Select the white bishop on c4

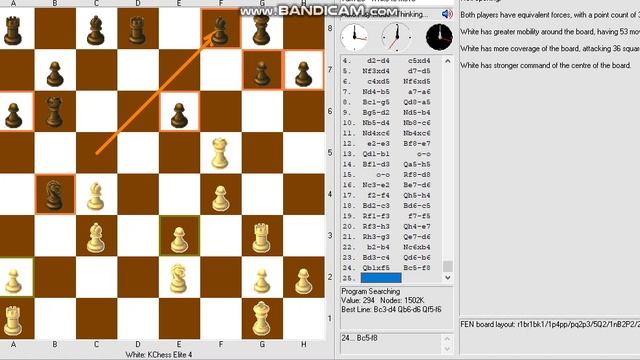[x=96, y=196]
